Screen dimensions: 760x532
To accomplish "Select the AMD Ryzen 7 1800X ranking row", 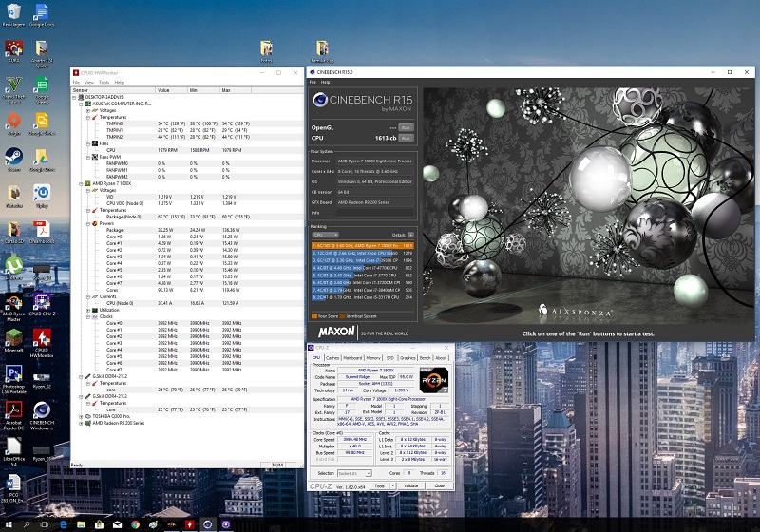I will pyautogui.click(x=363, y=246).
